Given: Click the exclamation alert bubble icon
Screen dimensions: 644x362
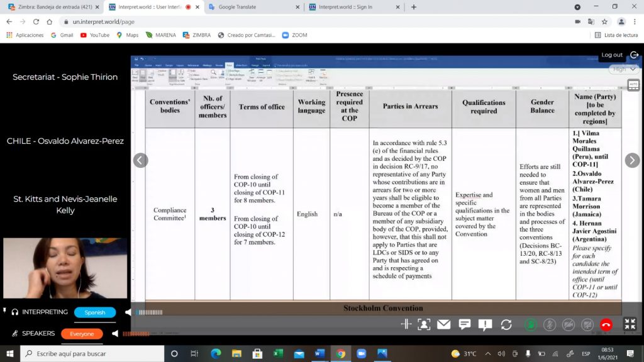Looking at the screenshot, I should [485, 324].
